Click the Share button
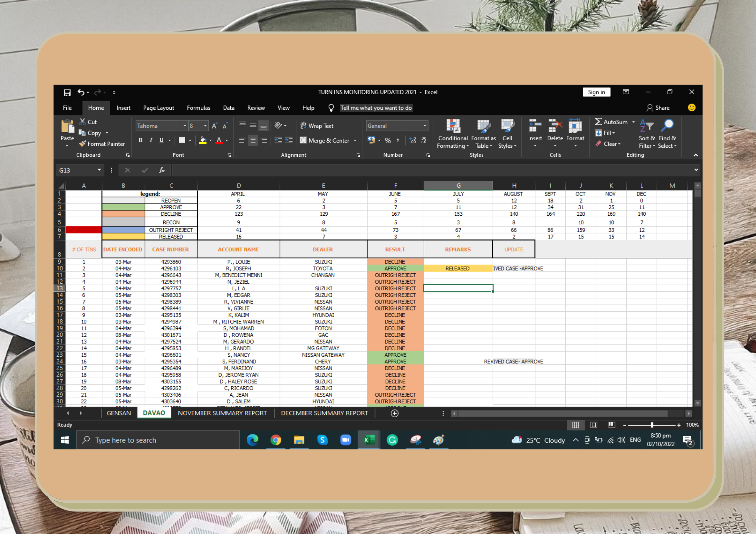756x534 pixels. click(658, 108)
